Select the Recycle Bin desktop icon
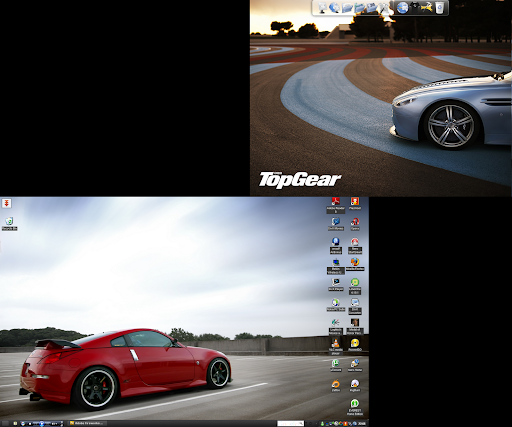Image resolution: width=512 pixels, height=427 pixels. 9,224
